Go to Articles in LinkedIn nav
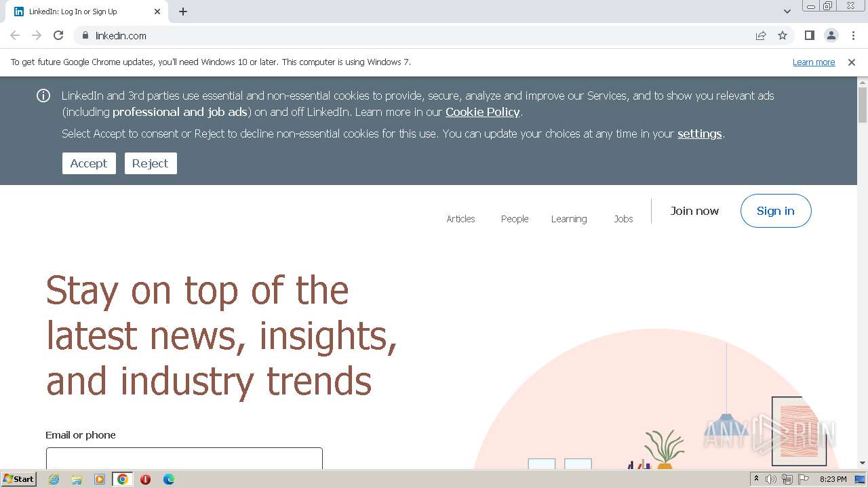The width and height of the screenshot is (868, 488). (460, 219)
